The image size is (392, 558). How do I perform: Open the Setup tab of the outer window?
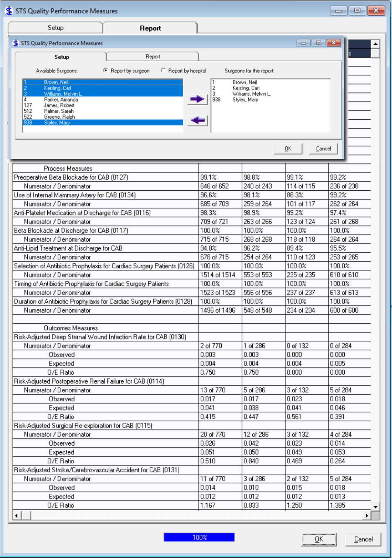click(x=55, y=28)
